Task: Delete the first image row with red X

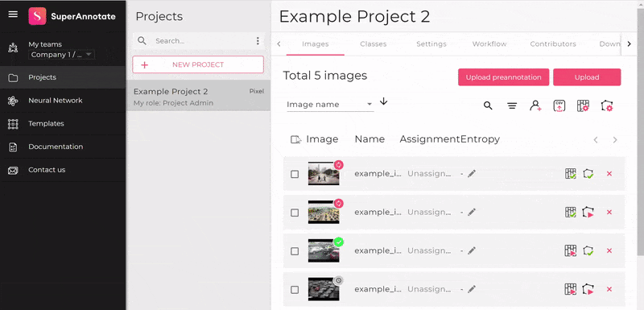Action: [x=609, y=174]
